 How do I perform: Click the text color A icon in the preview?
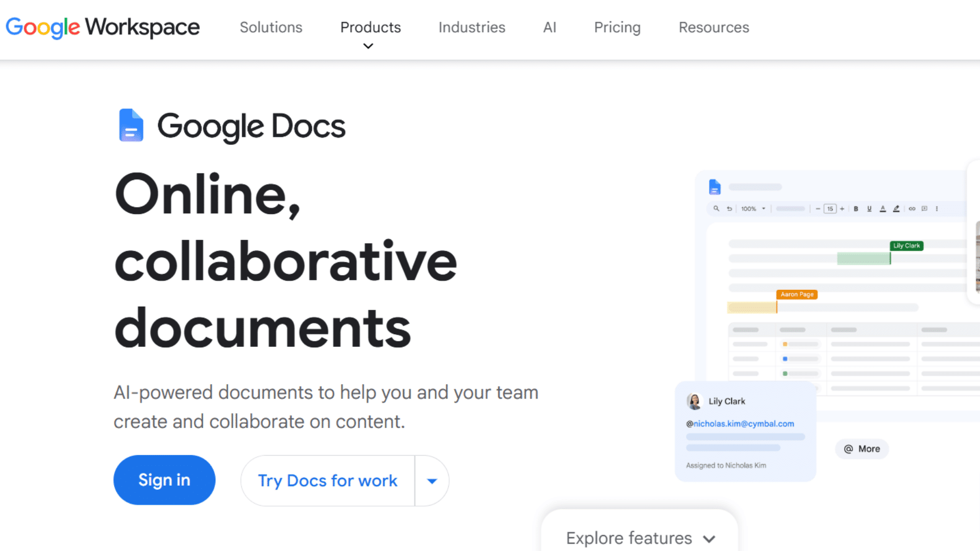pos(883,209)
